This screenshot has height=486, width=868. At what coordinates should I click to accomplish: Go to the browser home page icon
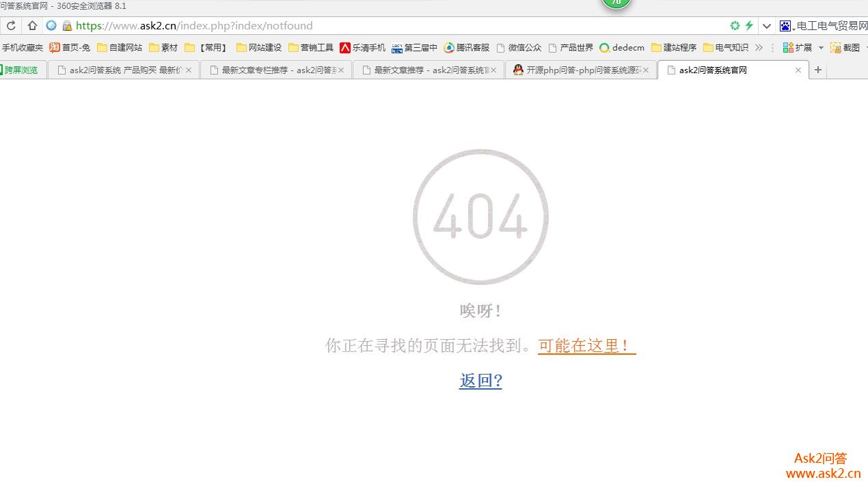[x=32, y=26]
